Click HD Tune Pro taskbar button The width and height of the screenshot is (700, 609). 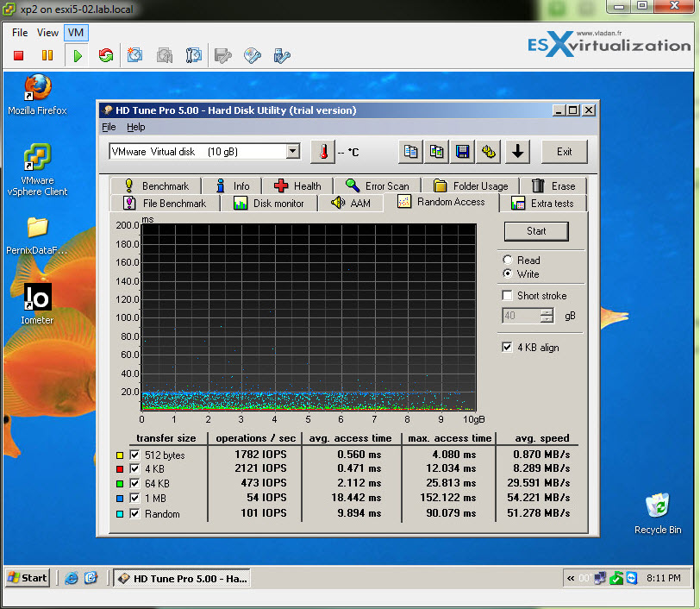tap(182, 578)
